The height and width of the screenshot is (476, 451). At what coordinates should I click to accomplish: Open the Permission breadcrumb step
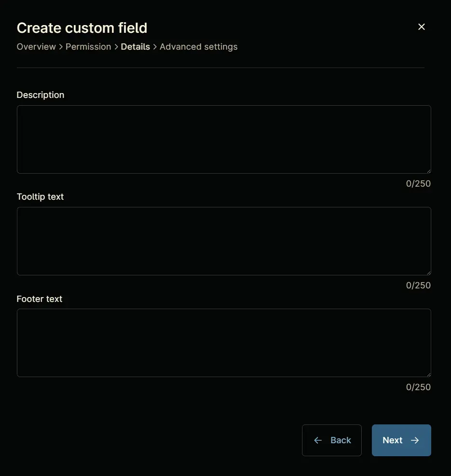88,47
